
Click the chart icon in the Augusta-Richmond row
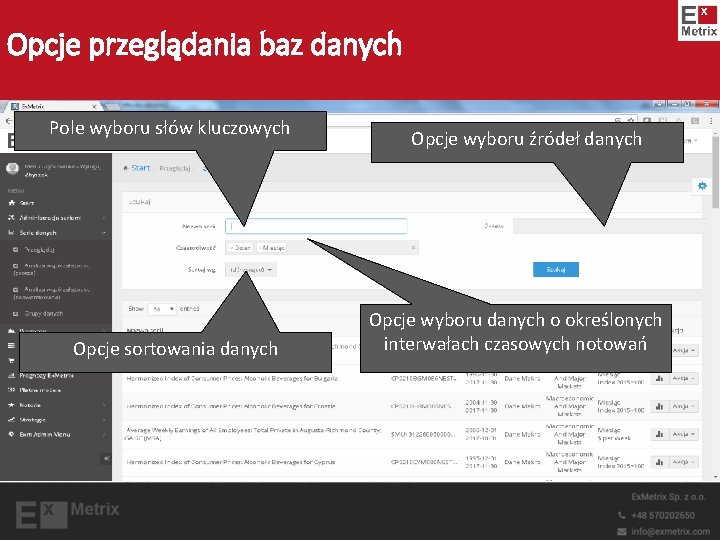[659, 434]
